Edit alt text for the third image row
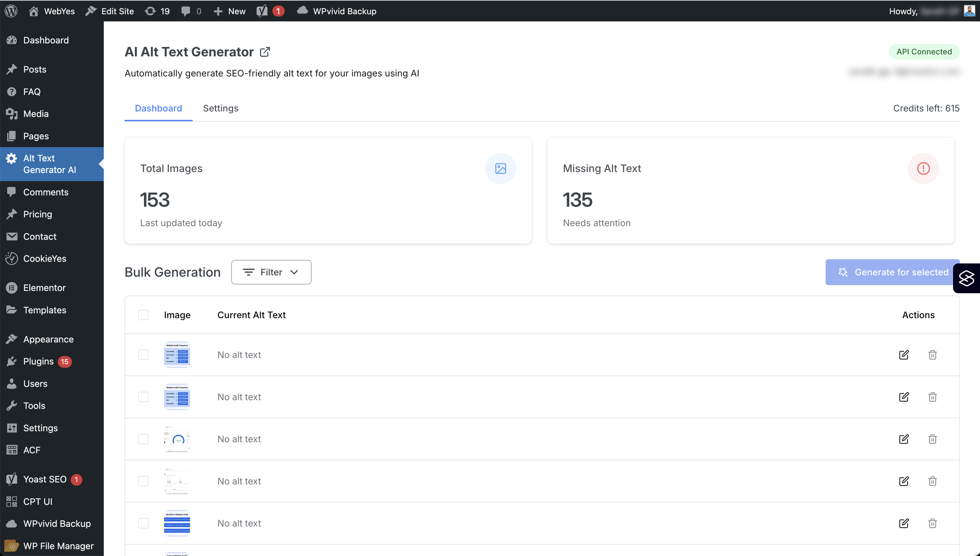980x556 pixels. [x=904, y=439]
